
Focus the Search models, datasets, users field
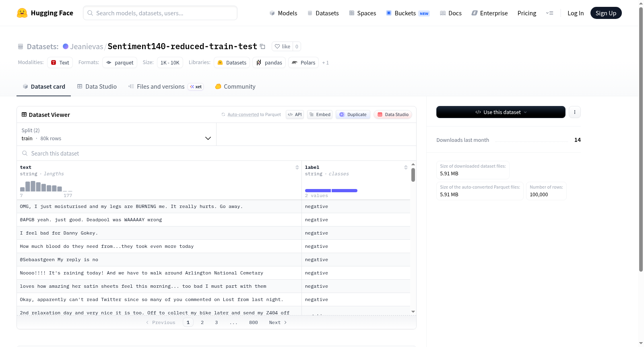pyautogui.click(x=160, y=13)
